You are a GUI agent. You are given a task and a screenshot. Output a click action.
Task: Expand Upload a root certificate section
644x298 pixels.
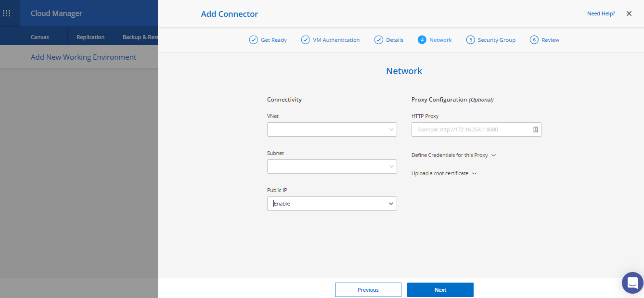click(443, 173)
